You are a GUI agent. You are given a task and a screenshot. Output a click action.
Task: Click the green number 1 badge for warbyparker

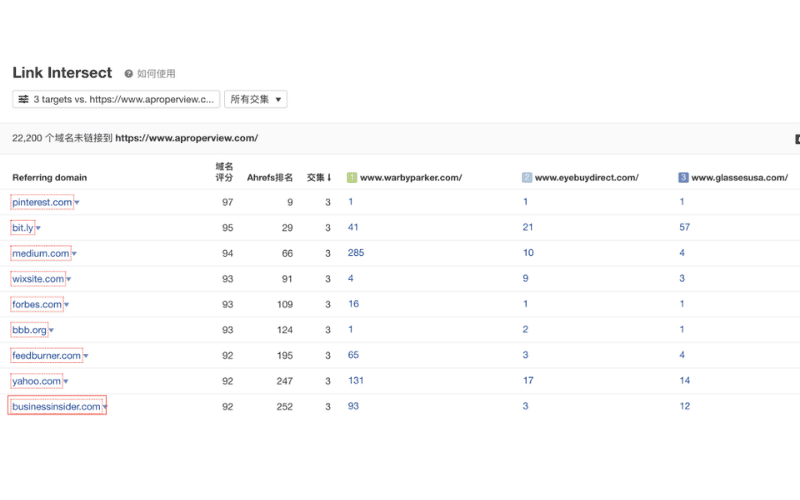352,178
